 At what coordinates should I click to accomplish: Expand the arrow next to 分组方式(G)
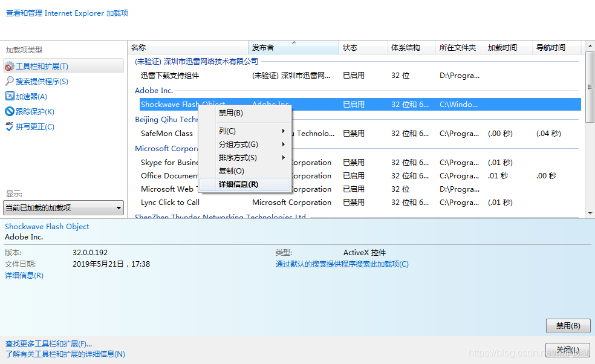click(x=284, y=145)
